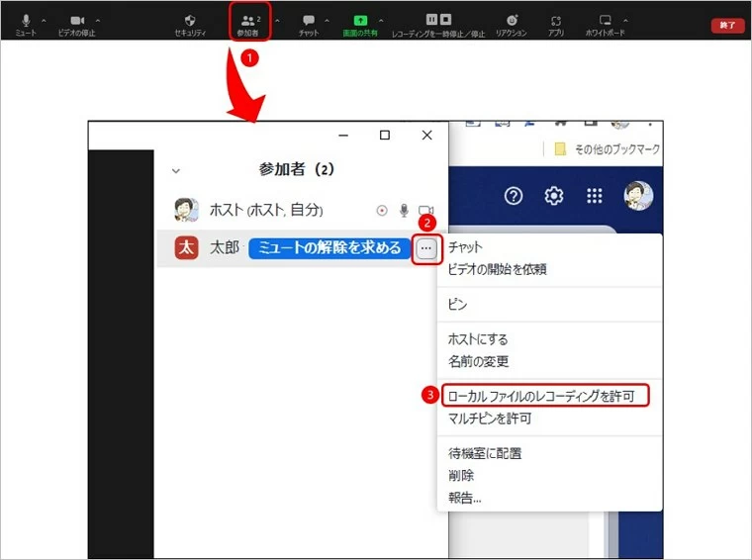Expand share options arrow beside screen share
Image resolution: width=752 pixels, height=560 pixels.
point(381,21)
